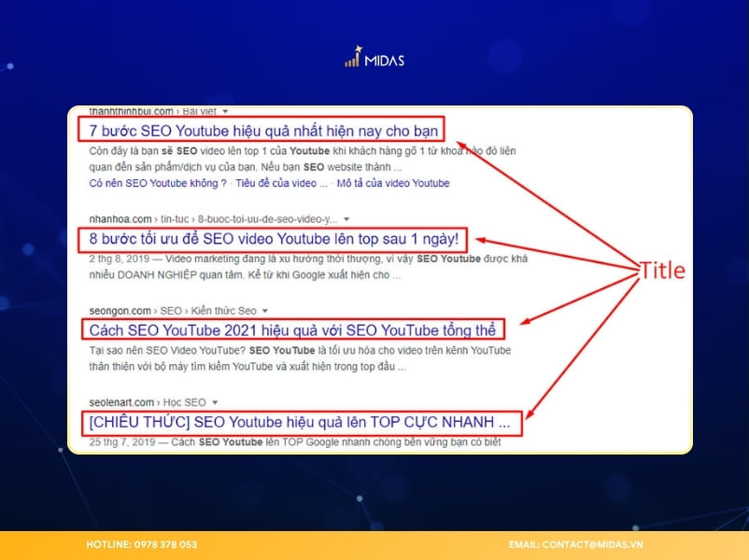Click the 'HOTLINE: 0978 378 053' footer text
This screenshot has width=749, height=560.
click(x=142, y=545)
